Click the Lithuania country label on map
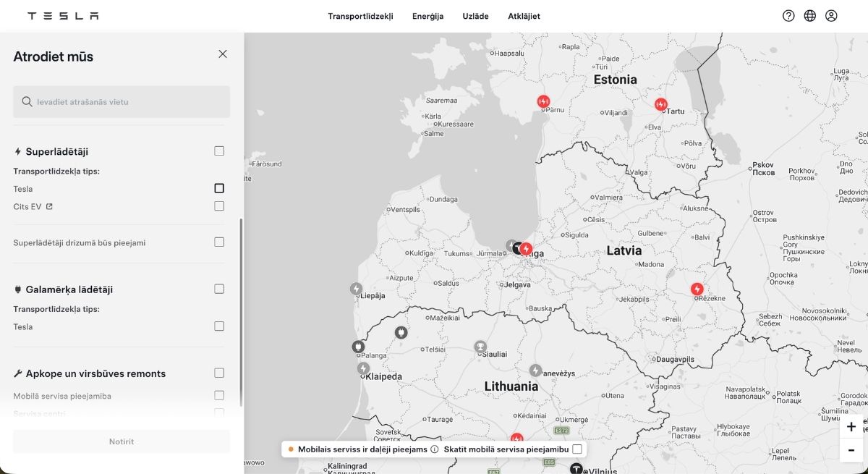This screenshot has height=474, width=868. pos(511,386)
